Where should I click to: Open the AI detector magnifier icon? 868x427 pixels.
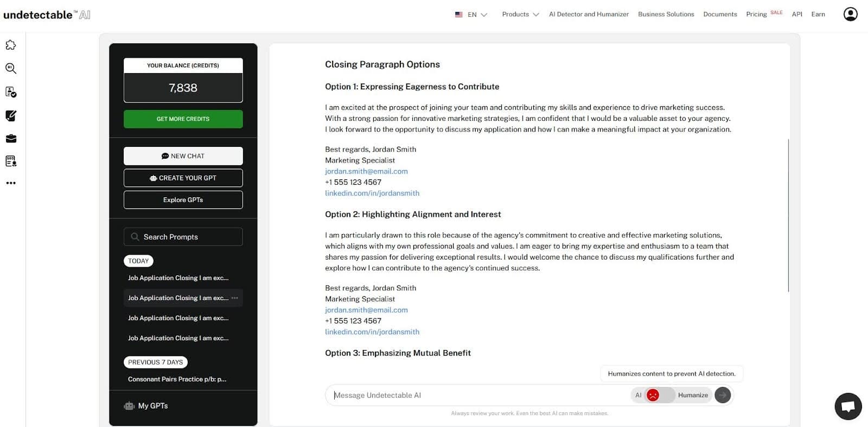pos(11,68)
